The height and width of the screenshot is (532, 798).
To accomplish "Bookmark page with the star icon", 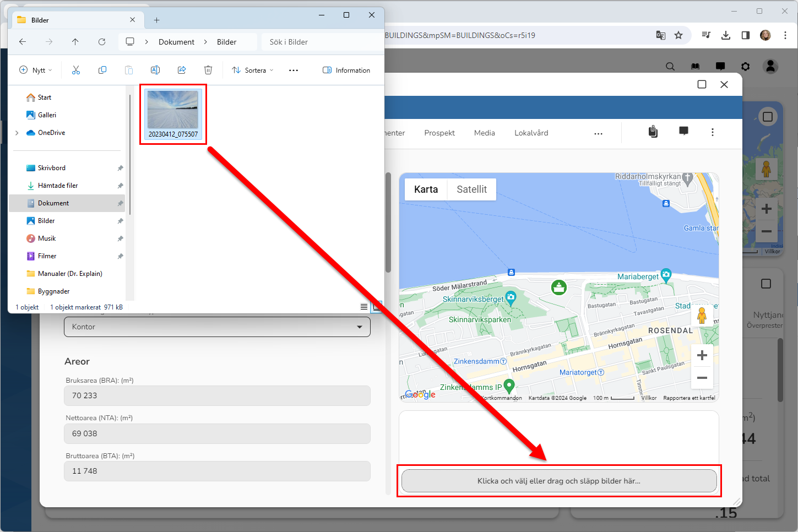I will pyautogui.click(x=678, y=35).
